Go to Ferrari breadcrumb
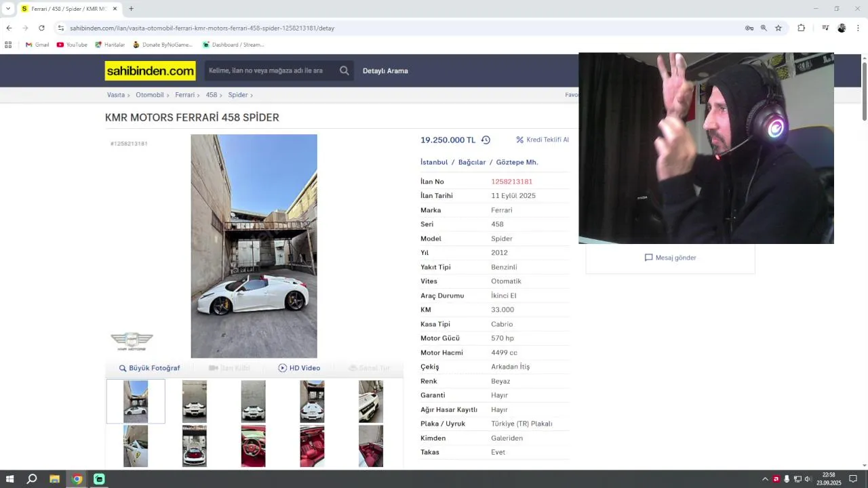Screen dimensions: 868x488 point(184,95)
